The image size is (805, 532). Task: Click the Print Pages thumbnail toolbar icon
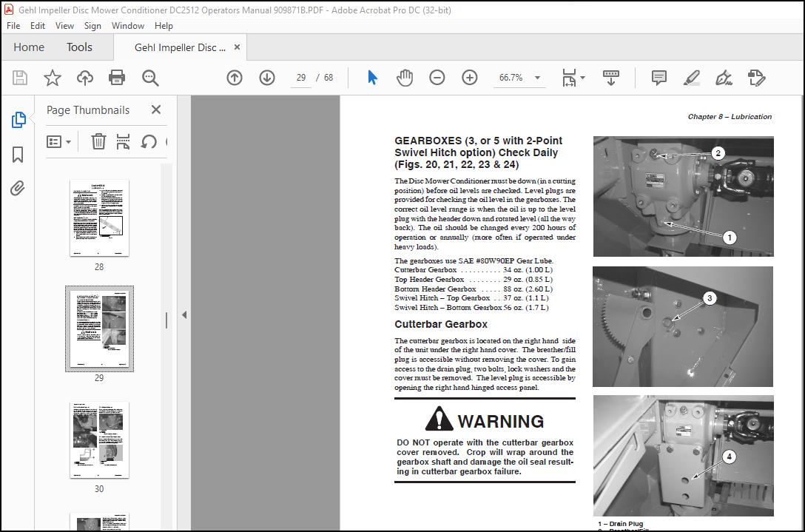[x=123, y=141]
